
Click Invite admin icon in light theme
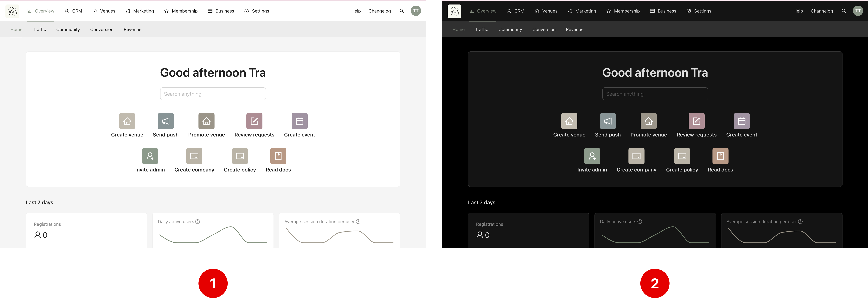(150, 156)
